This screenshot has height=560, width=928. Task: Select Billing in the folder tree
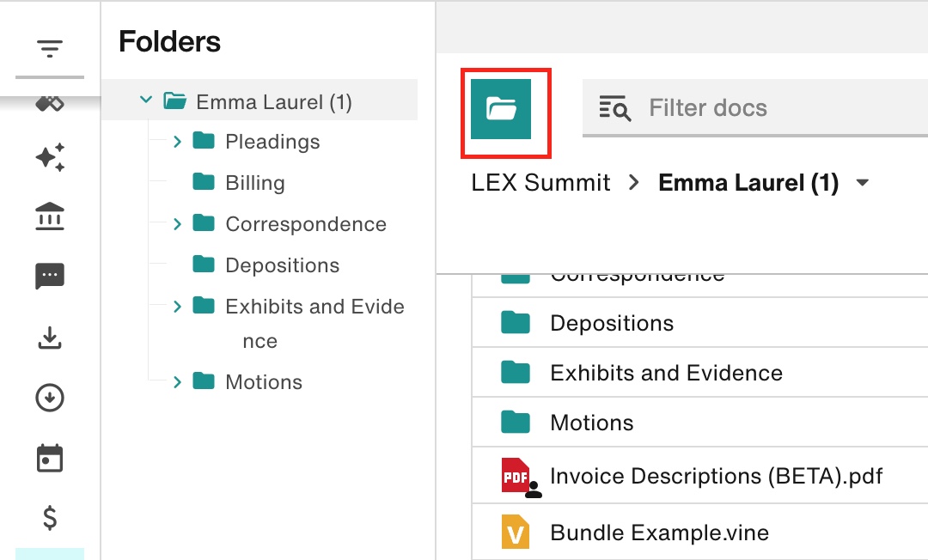[x=255, y=183]
